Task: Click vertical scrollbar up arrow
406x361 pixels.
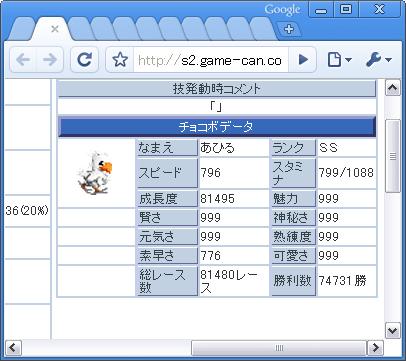Action: pos(393,88)
